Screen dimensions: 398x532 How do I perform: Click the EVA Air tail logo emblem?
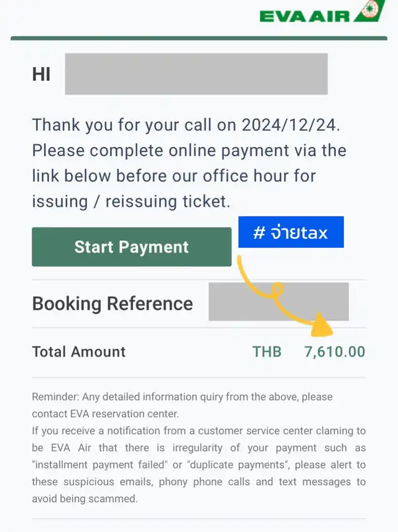pos(371,11)
